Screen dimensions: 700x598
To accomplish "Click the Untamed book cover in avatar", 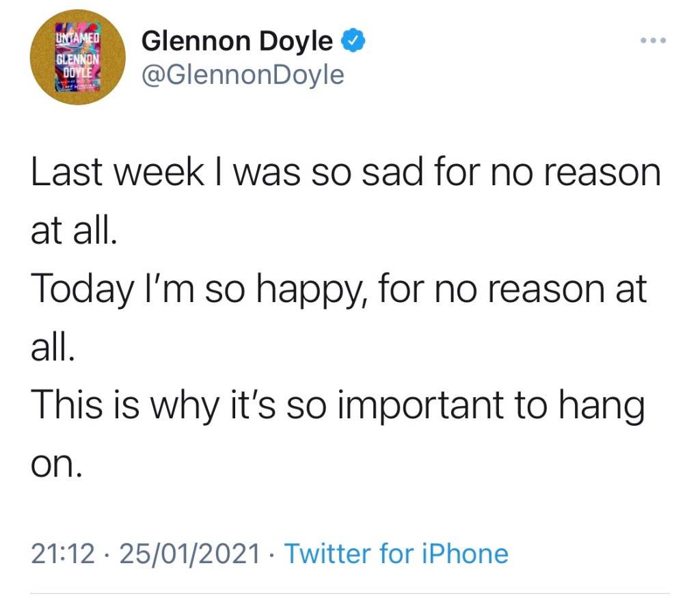I will (77, 58).
